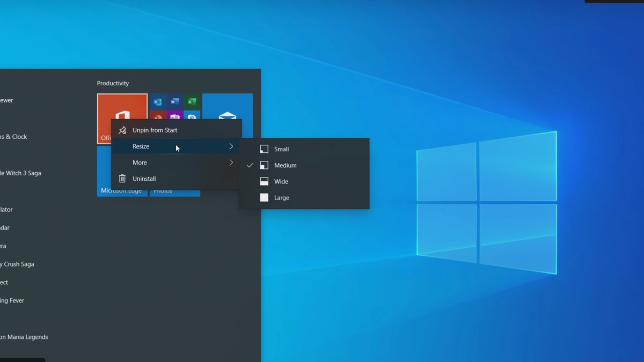Viewport: 644px width, 362px height.
Task: Open the 'ing Fever' app list entry
Action: click(x=12, y=301)
